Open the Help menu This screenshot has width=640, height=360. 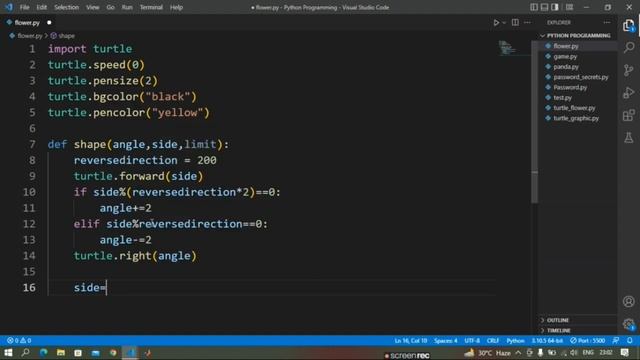(176, 7)
